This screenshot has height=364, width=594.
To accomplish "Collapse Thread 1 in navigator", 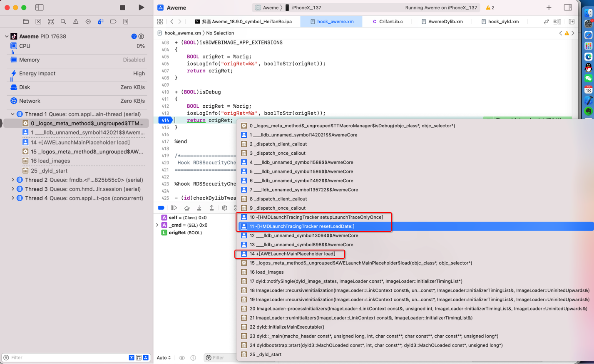I will point(12,114).
